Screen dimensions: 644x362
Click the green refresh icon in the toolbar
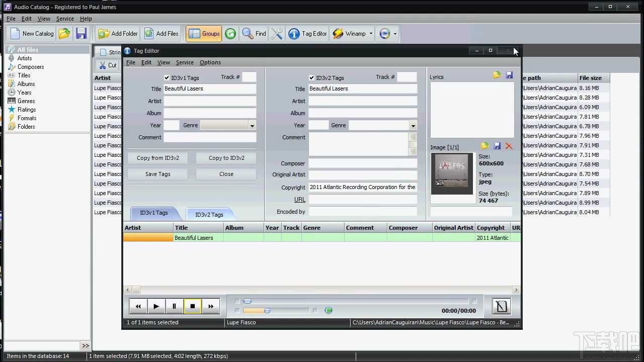pos(230,34)
